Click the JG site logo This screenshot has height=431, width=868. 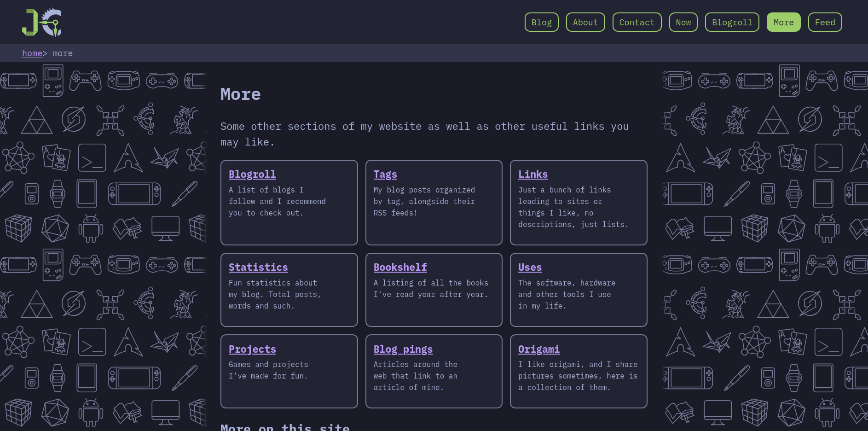[x=42, y=22]
